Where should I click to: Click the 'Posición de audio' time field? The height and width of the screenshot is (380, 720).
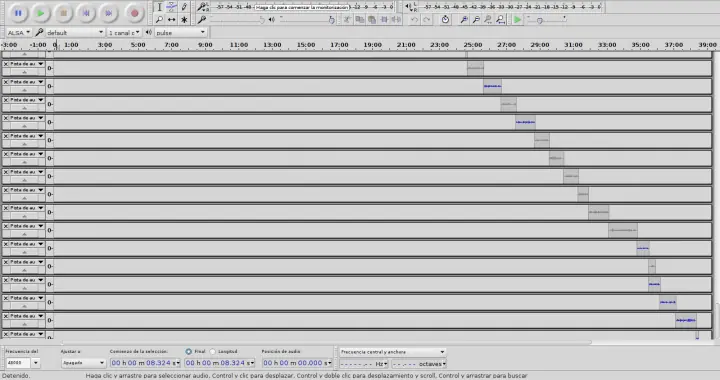[297, 363]
